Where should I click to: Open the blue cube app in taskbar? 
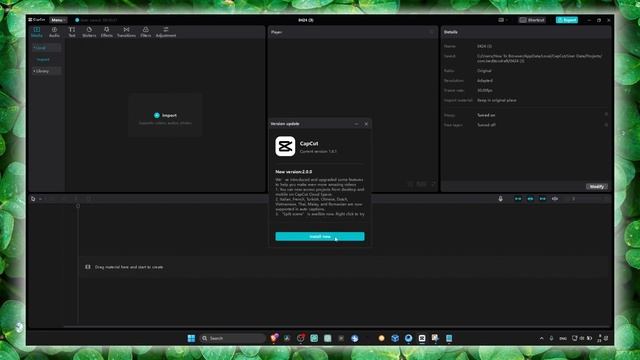tap(395, 338)
